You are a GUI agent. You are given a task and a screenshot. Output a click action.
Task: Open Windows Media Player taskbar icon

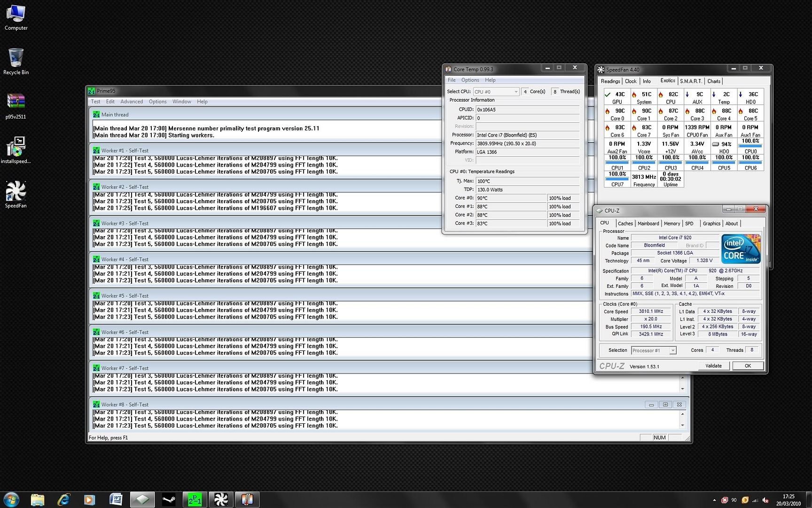pos(89,500)
